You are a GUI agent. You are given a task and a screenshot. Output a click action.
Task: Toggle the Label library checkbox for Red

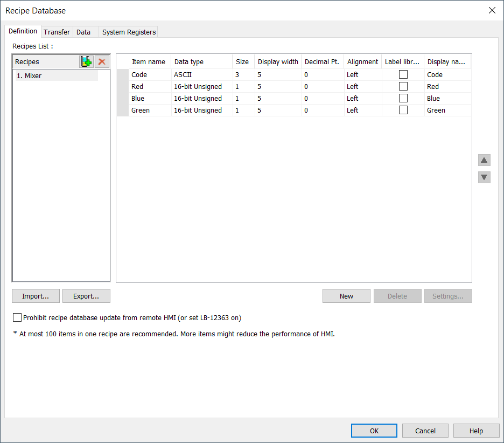pyautogui.click(x=403, y=86)
